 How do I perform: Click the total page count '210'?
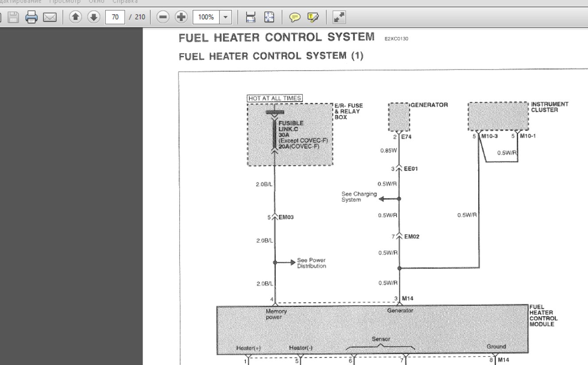pyautogui.click(x=140, y=17)
